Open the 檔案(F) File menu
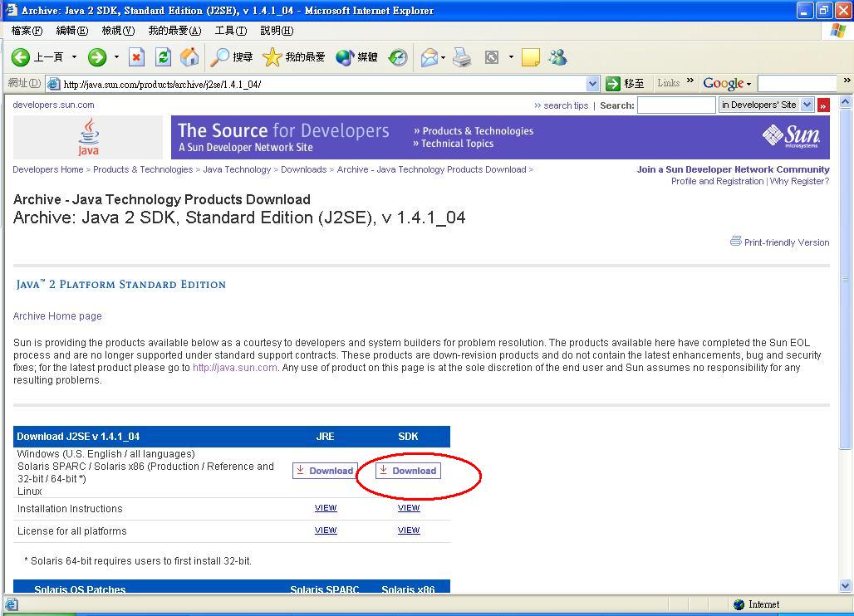 click(x=27, y=31)
